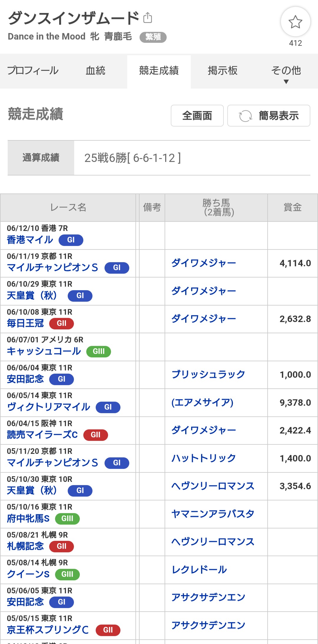Switch to the プロフィール tab
Screen dimensions: 318x644
(33, 71)
